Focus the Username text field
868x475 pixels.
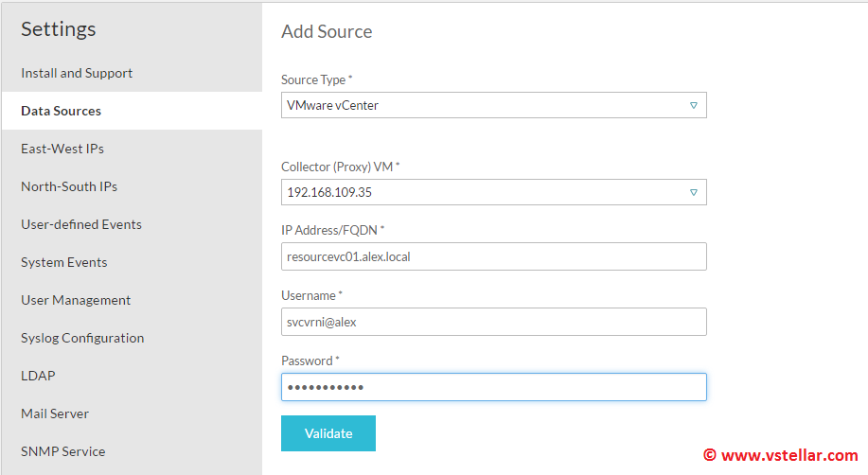(x=493, y=322)
